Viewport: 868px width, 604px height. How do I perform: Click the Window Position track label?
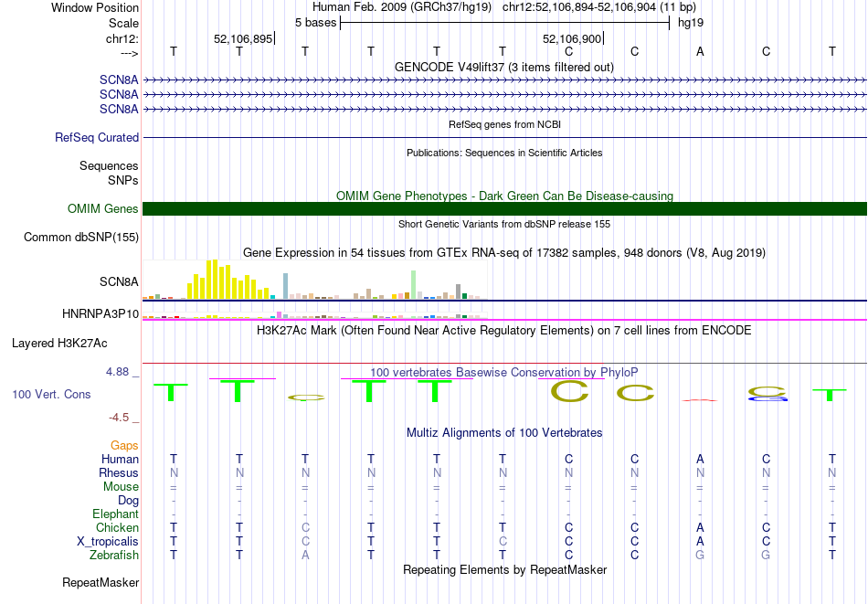(95, 7)
